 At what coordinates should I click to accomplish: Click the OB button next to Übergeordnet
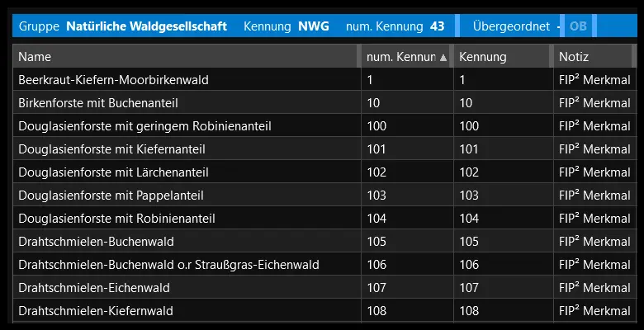pyautogui.click(x=578, y=26)
